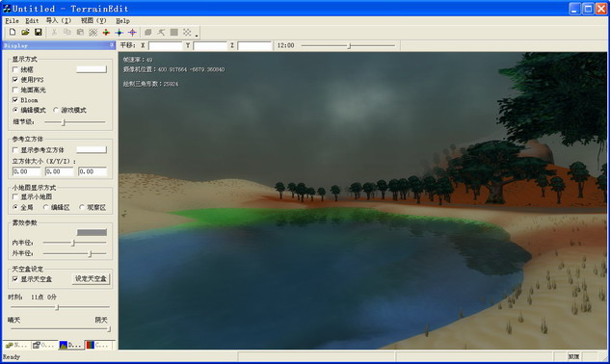Open the 导入 (I) menu
The height and width of the screenshot is (364, 610).
click(x=59, y=21)
